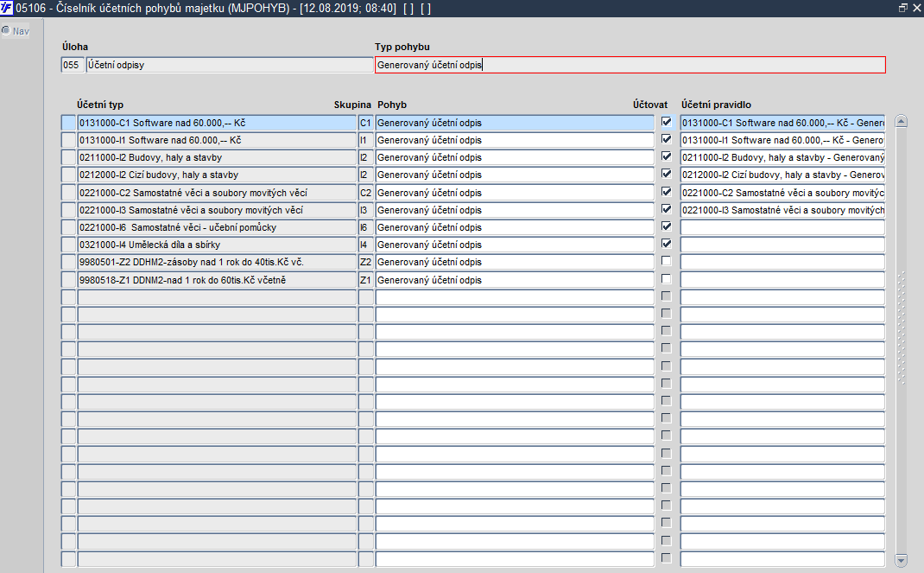Select the Nav radio button
The width and height of the screenshot is (924, 573).
tap(6, 30)
